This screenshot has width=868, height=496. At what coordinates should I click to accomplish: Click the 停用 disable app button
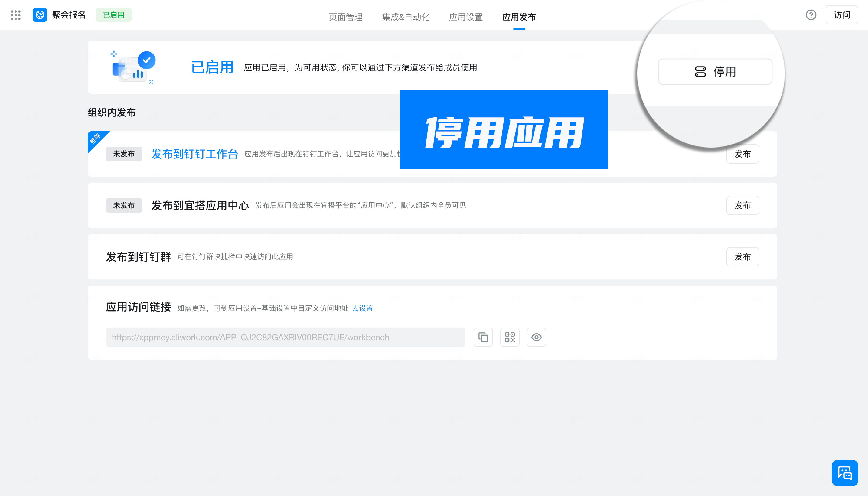click(715, 72)
